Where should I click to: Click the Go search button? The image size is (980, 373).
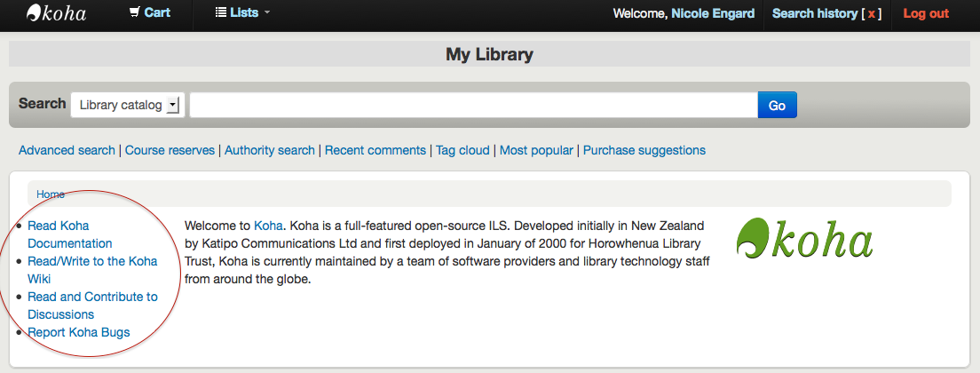point(777,105)
